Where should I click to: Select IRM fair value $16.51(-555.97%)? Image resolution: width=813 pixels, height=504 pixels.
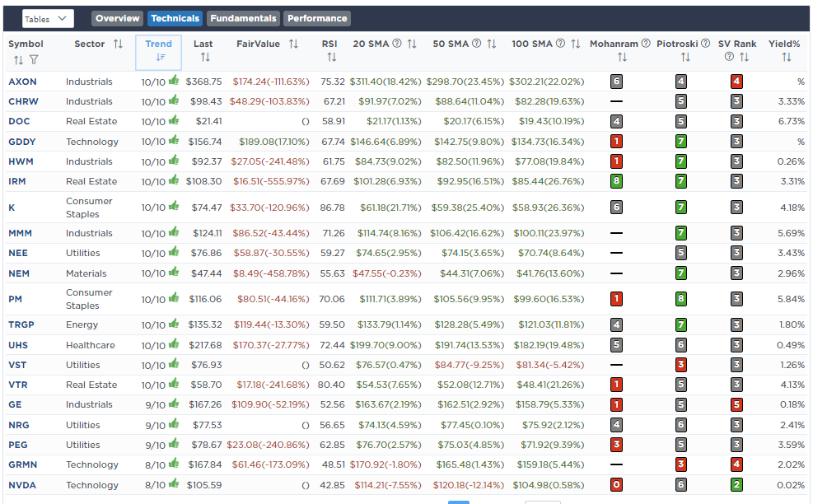tap(271, 181)
